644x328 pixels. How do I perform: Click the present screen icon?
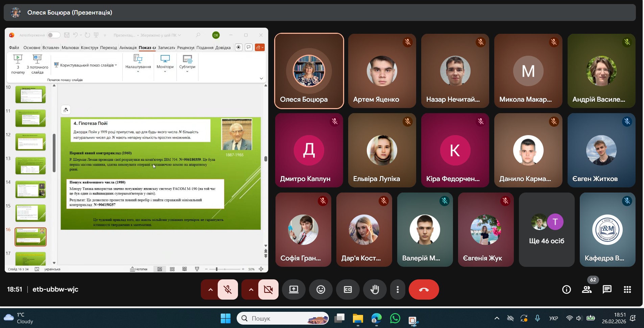coord(293,289)
